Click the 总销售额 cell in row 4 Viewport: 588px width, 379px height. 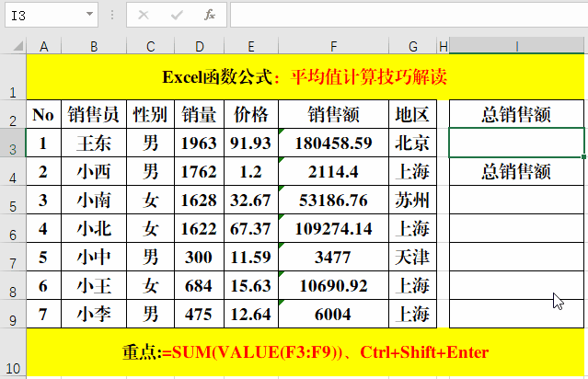point(516,171)
